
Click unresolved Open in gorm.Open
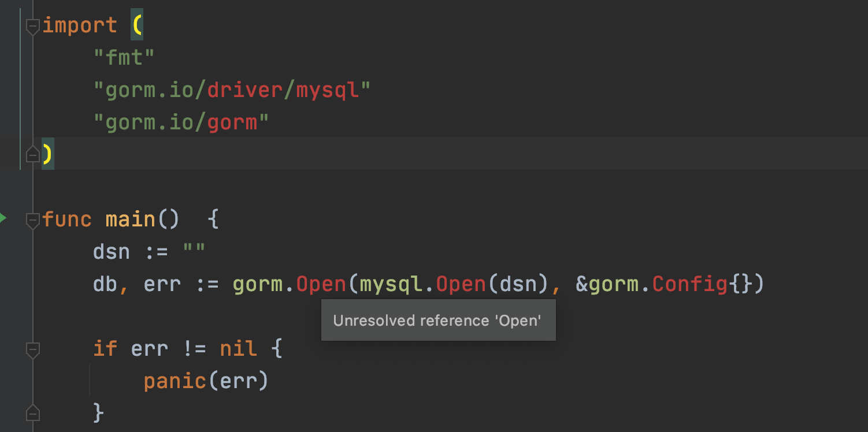click(320, 284)
